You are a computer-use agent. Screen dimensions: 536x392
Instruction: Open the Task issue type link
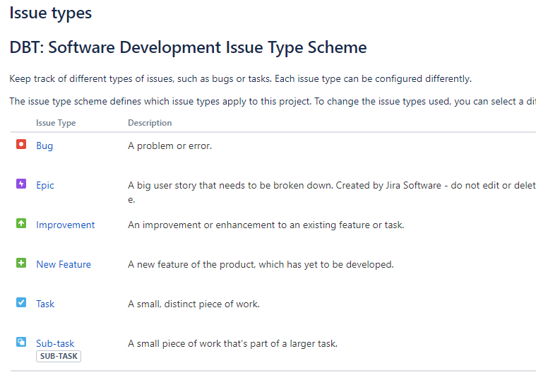45,304
